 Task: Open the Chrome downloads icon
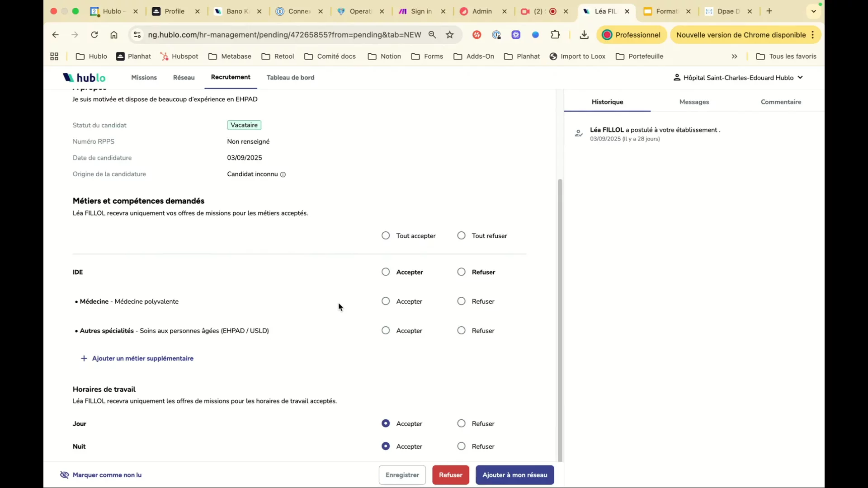click(584, 35)
